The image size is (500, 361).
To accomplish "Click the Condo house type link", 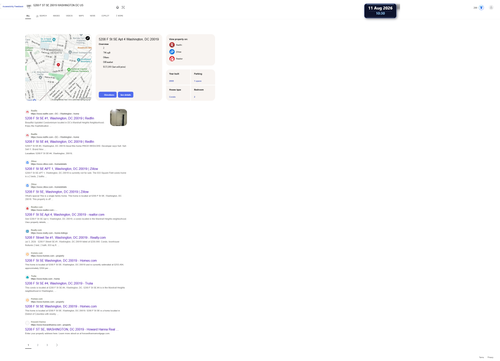I will 172,97.
